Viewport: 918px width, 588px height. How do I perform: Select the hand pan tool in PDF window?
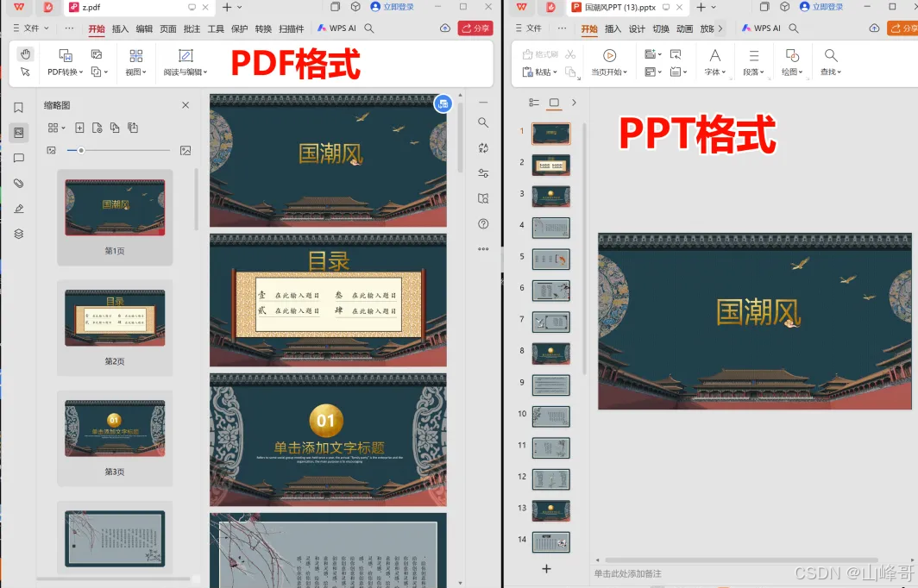[24, 53]
